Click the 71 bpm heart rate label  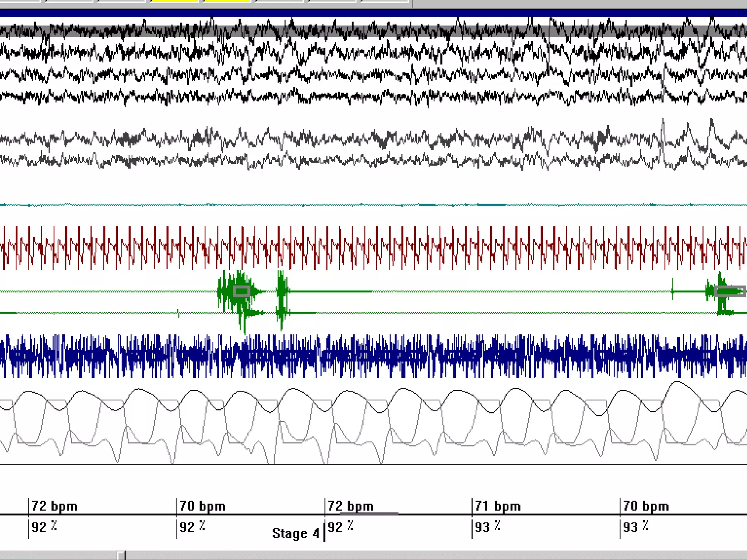point(498,506)
